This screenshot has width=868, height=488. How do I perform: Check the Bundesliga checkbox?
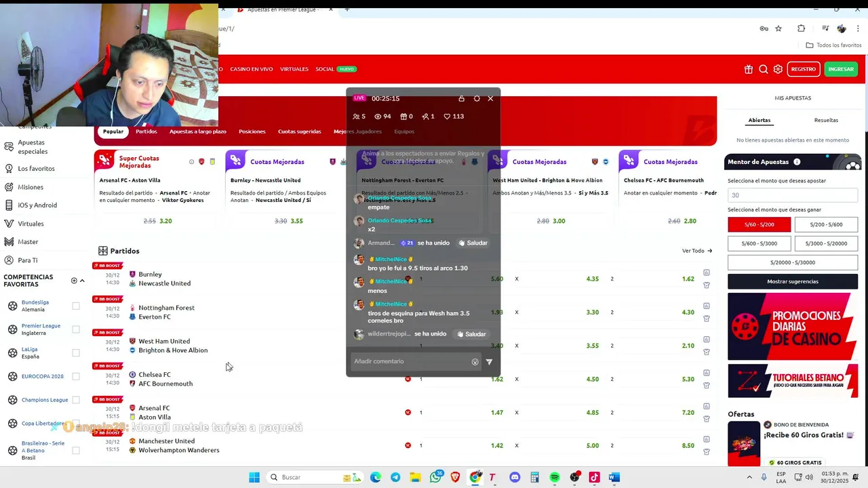[x=76, y=306]
